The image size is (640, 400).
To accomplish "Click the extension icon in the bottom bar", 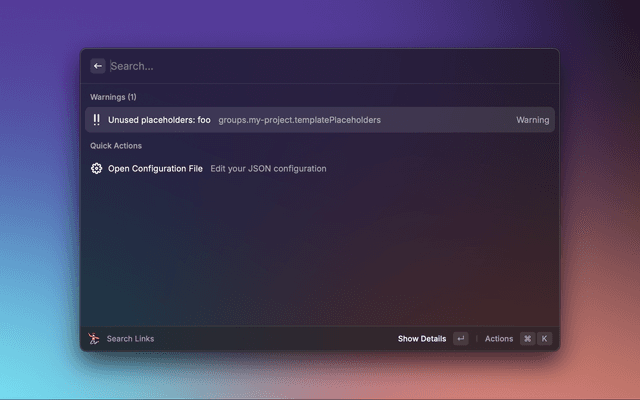I will [x=93, y=339].
